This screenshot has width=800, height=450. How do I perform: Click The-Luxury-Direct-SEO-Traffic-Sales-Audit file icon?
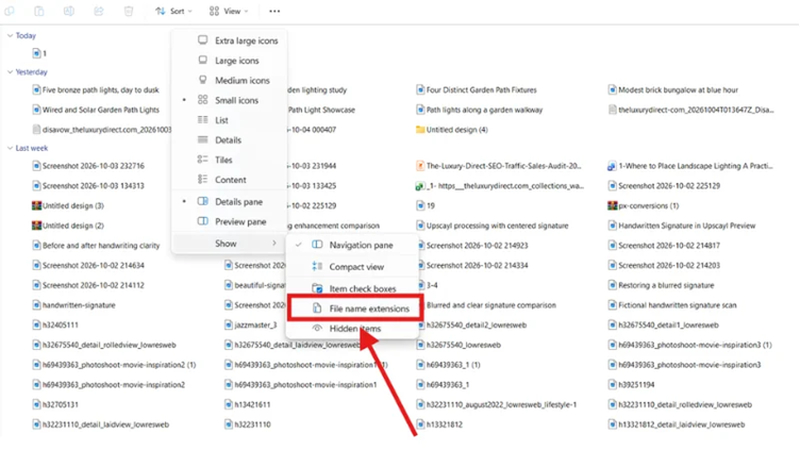(420, 166)
